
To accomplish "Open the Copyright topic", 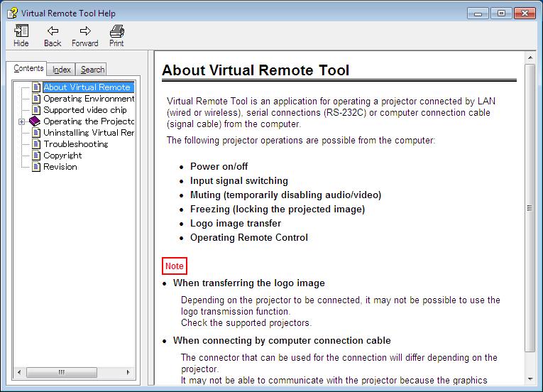I will click(x=62, y=156).
